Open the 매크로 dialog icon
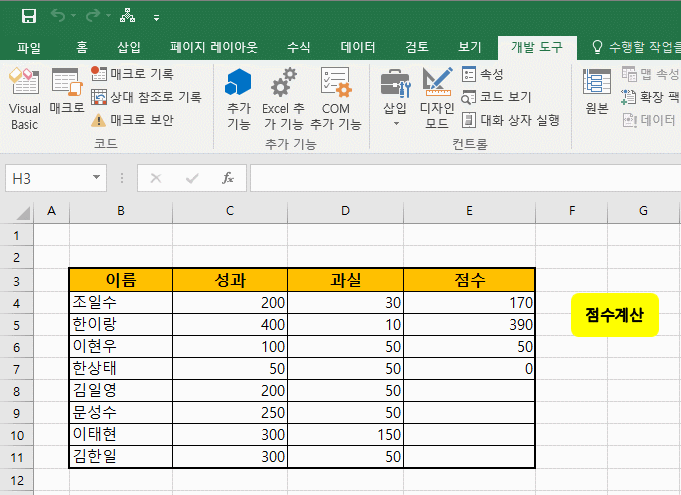Image resolution: width=681 pixels, height=495 pixels. pyautogui.click(x=66, y=91)
